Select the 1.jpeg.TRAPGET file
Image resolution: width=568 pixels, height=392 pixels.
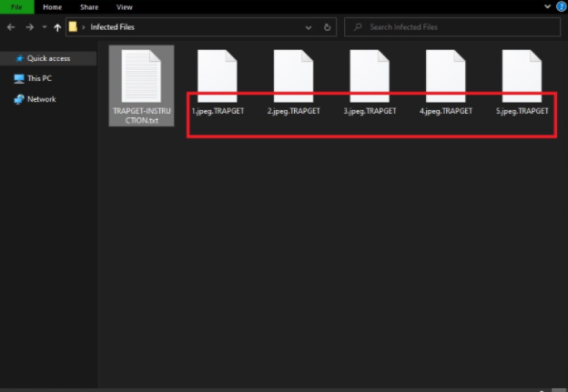click(218, 82)
